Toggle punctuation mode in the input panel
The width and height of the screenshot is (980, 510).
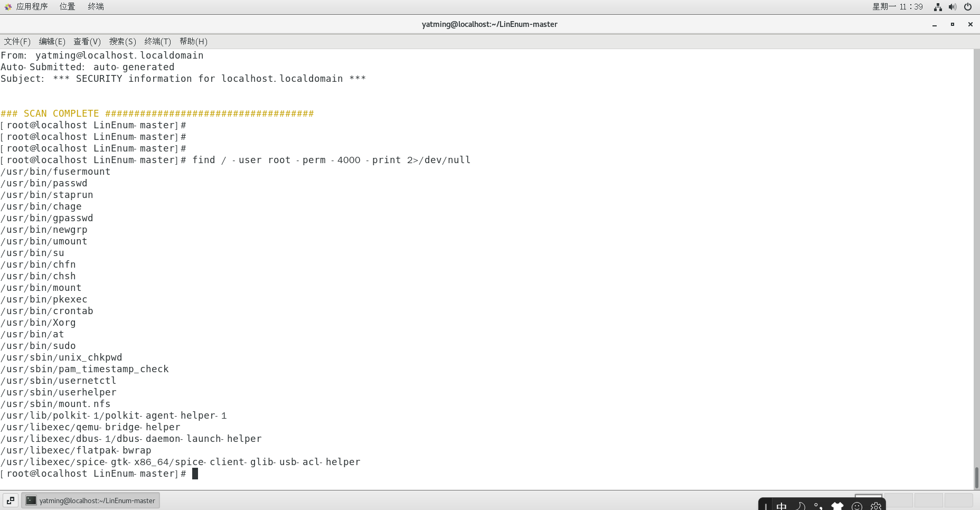point(818,506)
